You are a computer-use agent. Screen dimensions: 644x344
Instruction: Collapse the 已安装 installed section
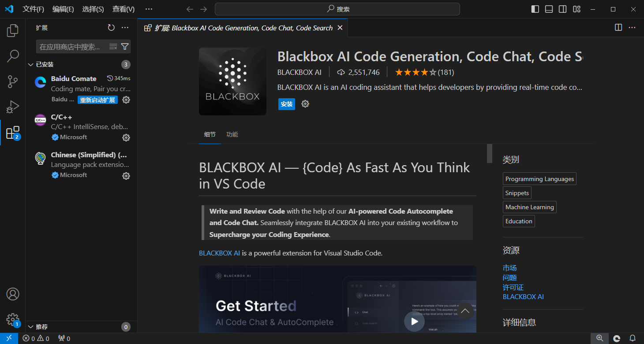click(31, 65)
